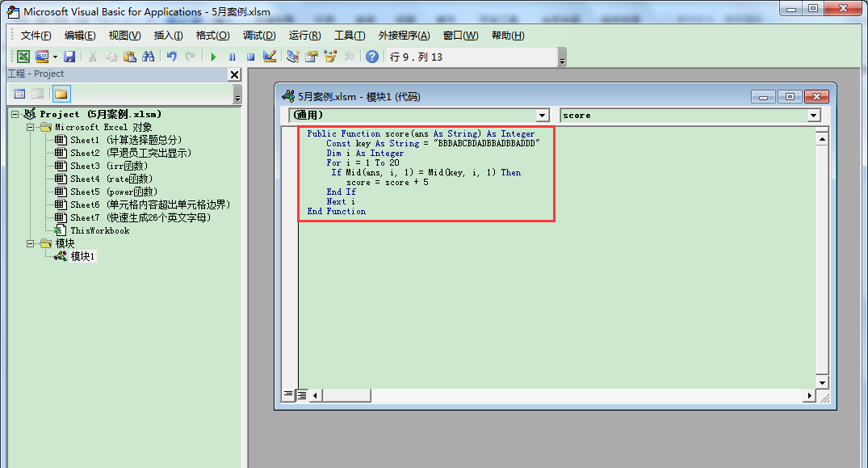The image size is (868, 468).
Task: Switch to Full Module View button
Action: [x=302, y=395]
